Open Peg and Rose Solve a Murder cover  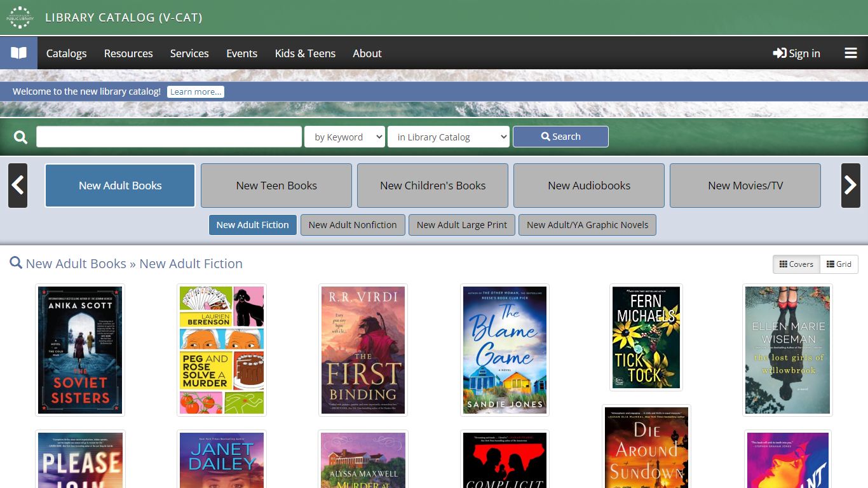tap(222, 350)
